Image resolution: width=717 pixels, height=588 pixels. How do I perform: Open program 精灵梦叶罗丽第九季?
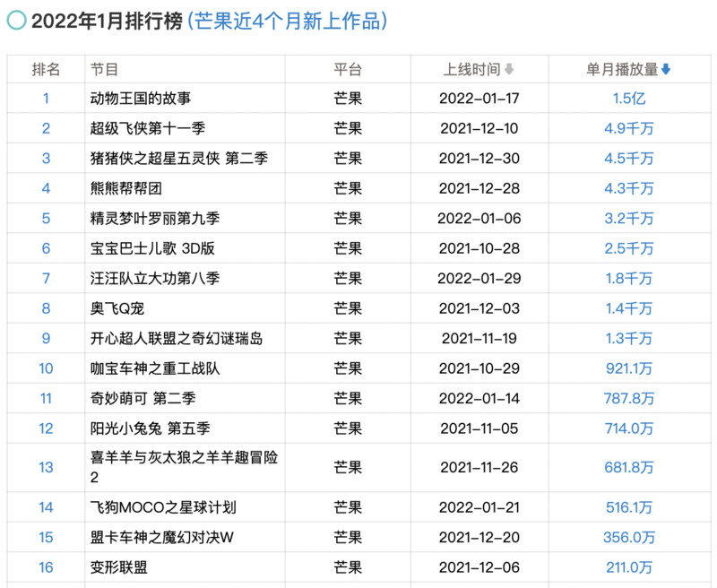coord(155,218)
